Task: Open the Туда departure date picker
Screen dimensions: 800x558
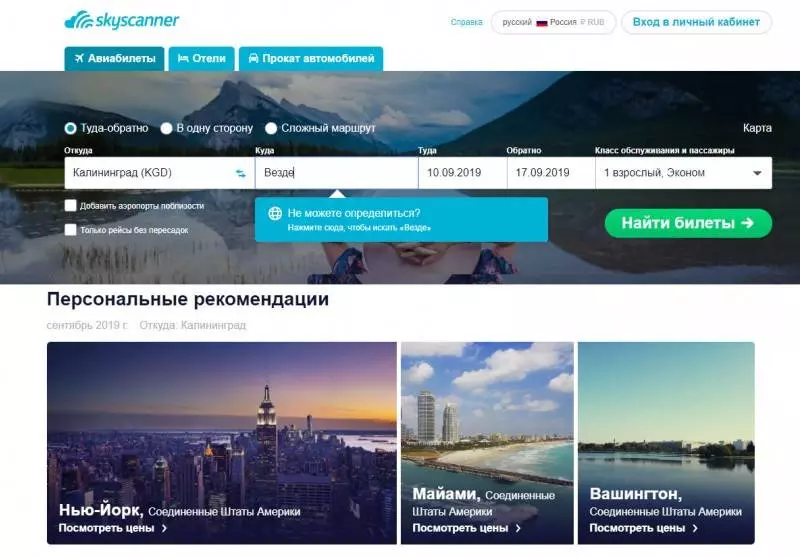Action: coord(462,173)
